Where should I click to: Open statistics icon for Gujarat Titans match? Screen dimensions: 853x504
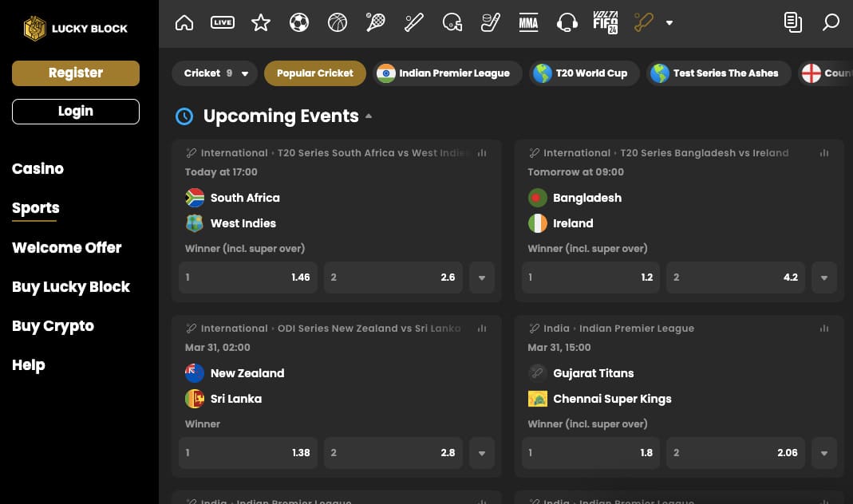824,329
